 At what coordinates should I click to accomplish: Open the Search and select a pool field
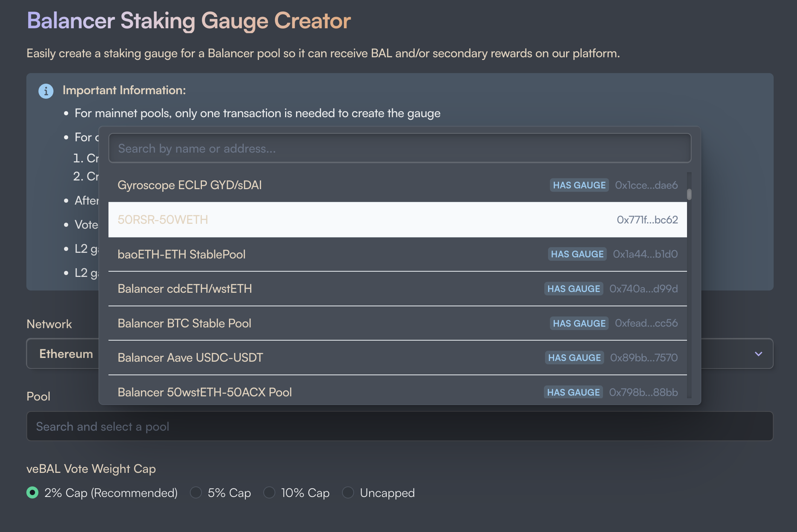[x=399, y=427]
